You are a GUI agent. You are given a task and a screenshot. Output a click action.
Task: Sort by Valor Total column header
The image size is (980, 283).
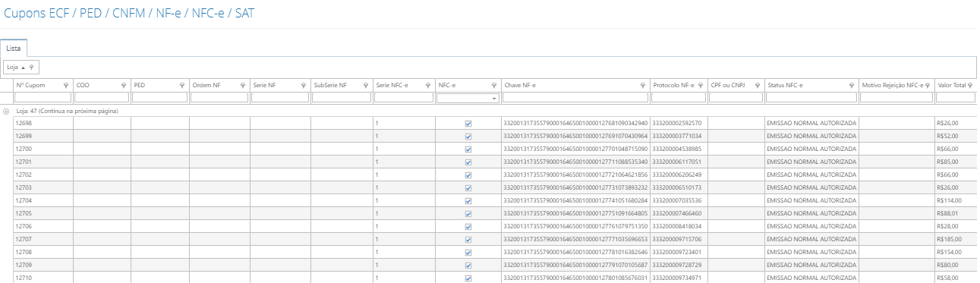pos(952,86)
